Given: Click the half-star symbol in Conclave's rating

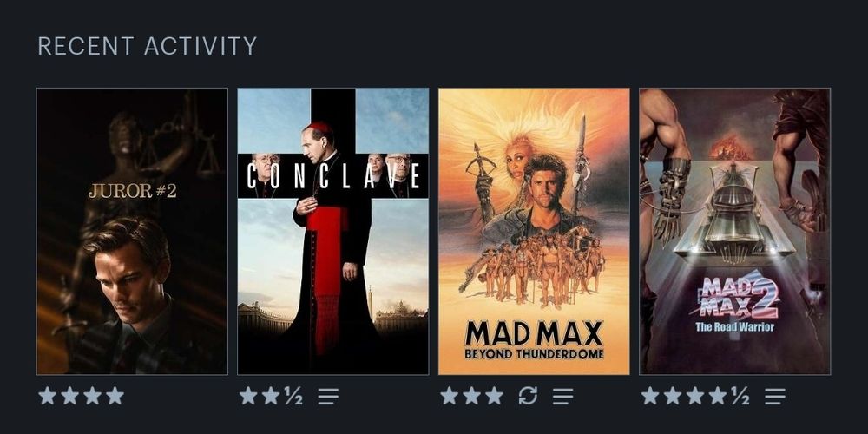Looking at the screenshot, I should click(293, 396).
